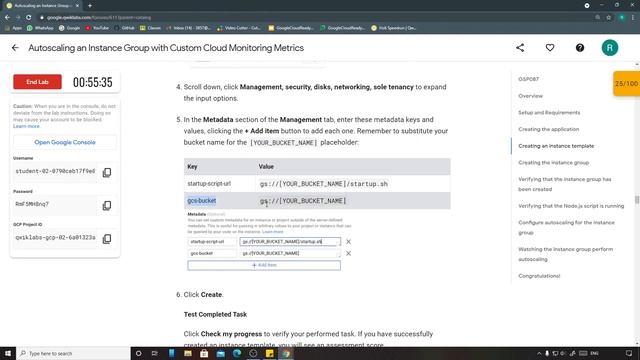
Task: Open Sticky Notes from the taskbar
Action: [270, 353]
